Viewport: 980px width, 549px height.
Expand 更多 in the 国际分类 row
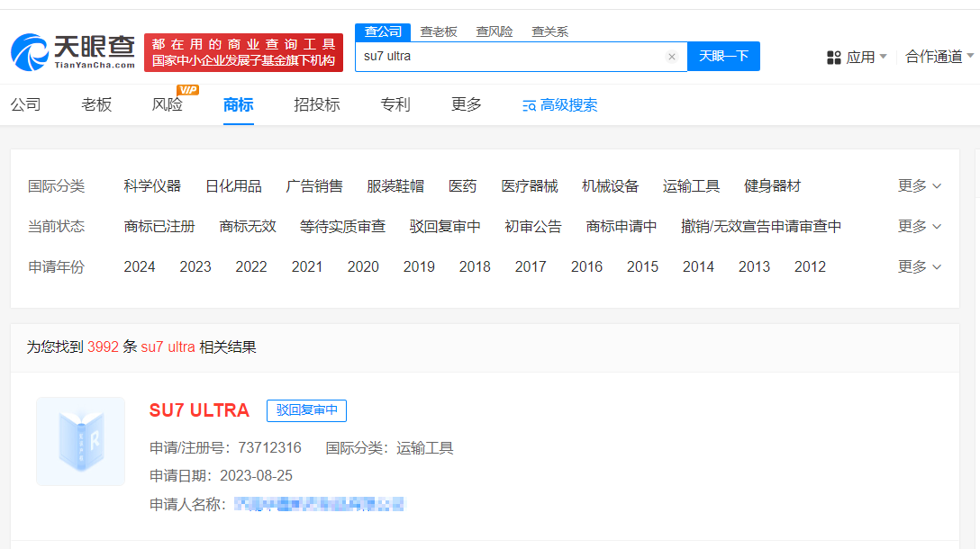pyautogui.click(x=919, y=186)
